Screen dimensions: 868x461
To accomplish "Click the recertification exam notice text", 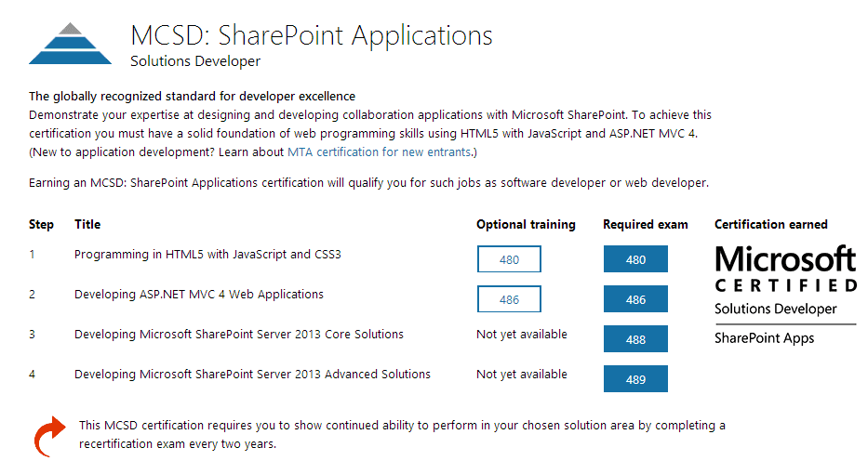I will pos(402,434).
